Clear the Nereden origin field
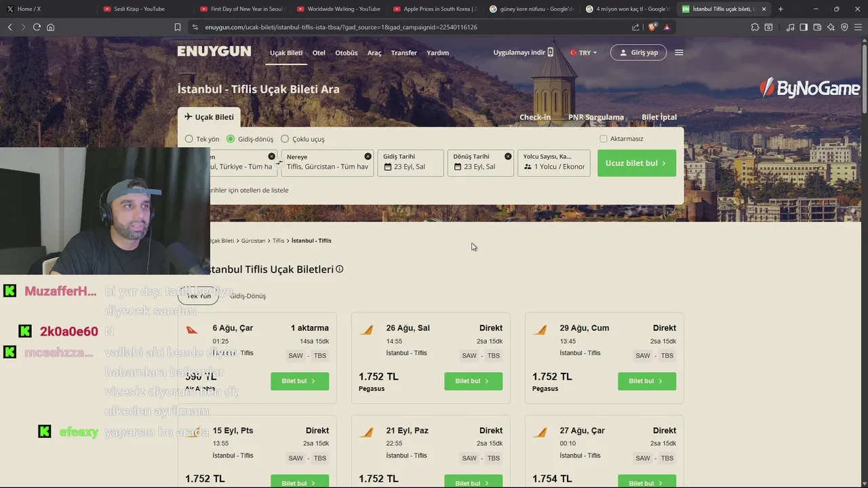Image resolution: width=868 pixels, height=488 pixels. 271,157
